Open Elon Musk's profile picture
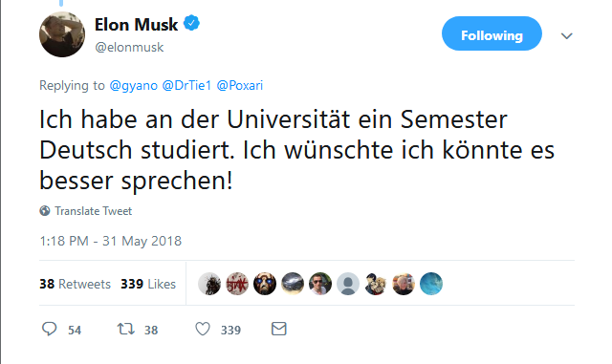The image size is (612, 364). tap(62, 34)
